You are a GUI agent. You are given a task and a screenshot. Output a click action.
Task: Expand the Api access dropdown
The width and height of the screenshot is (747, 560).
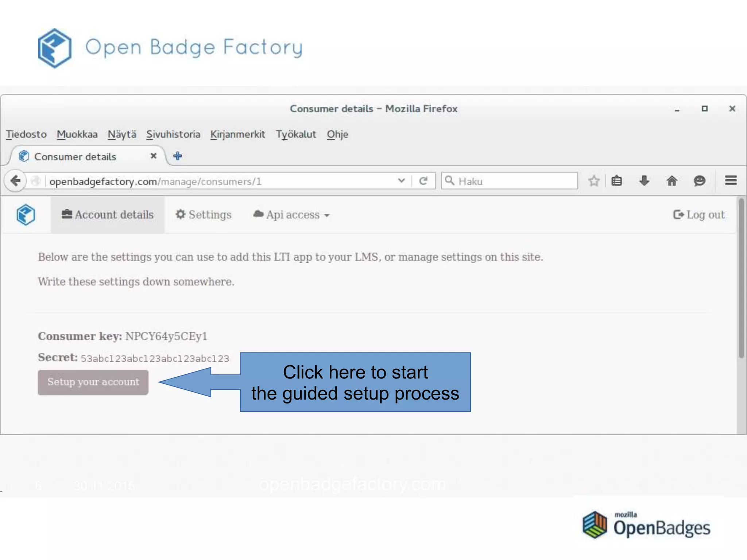click(292, 215)
